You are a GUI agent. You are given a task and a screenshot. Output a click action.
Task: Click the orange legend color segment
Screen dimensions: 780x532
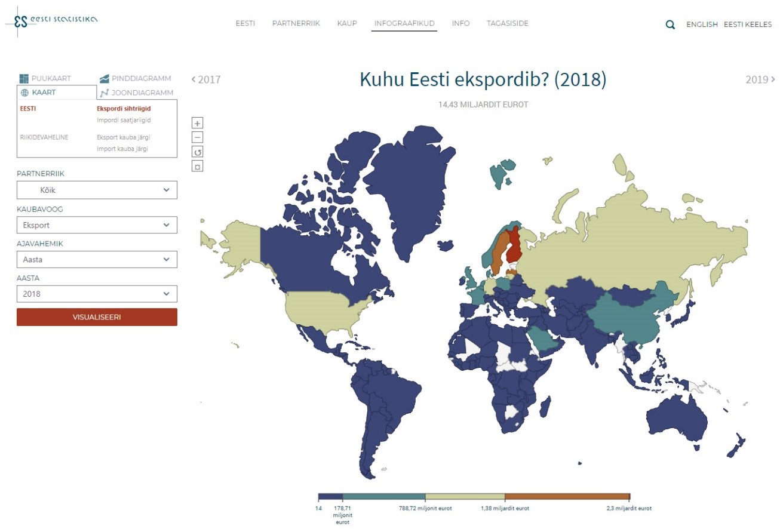[567, 497]
